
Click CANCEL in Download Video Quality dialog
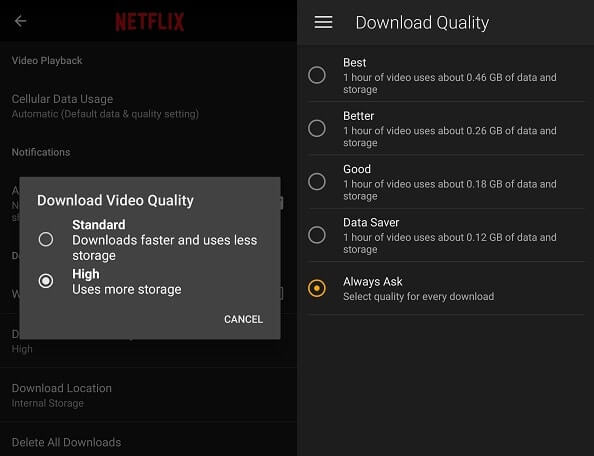pyautogui.click(x=243, y=319)
